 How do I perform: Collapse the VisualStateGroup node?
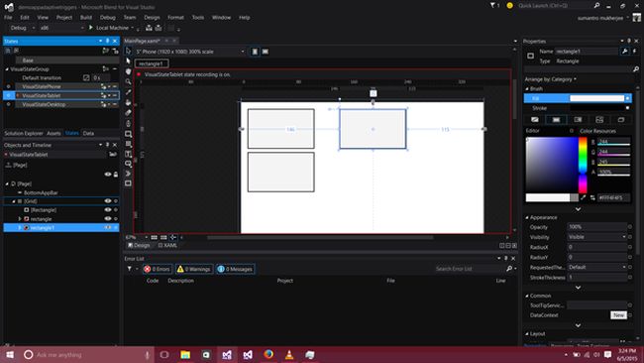pos(7,69)
